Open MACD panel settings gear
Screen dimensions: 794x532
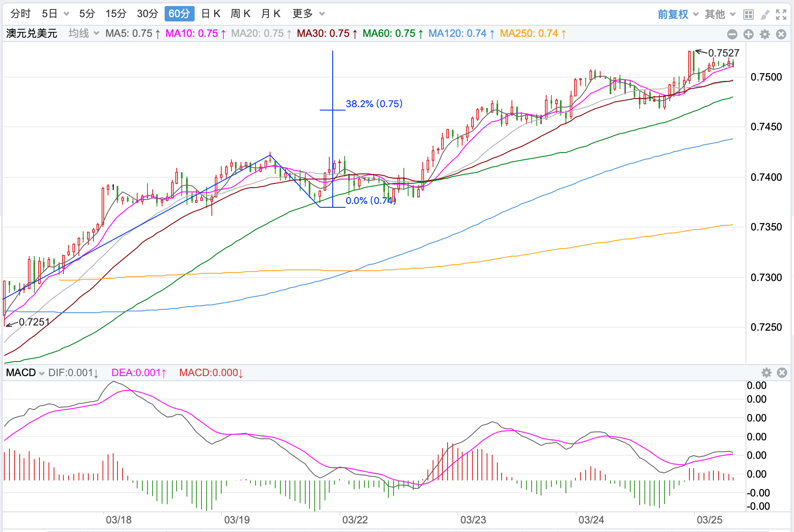(x=766, y=373)
